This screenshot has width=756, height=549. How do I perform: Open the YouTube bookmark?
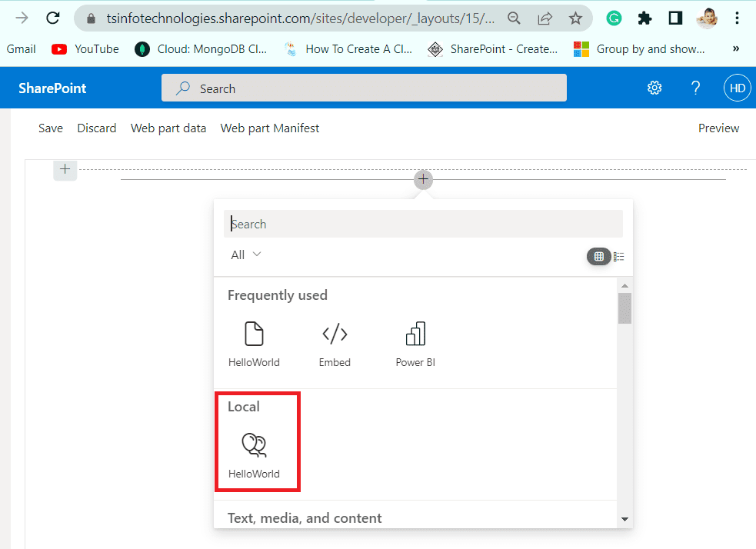pos(85,49)
